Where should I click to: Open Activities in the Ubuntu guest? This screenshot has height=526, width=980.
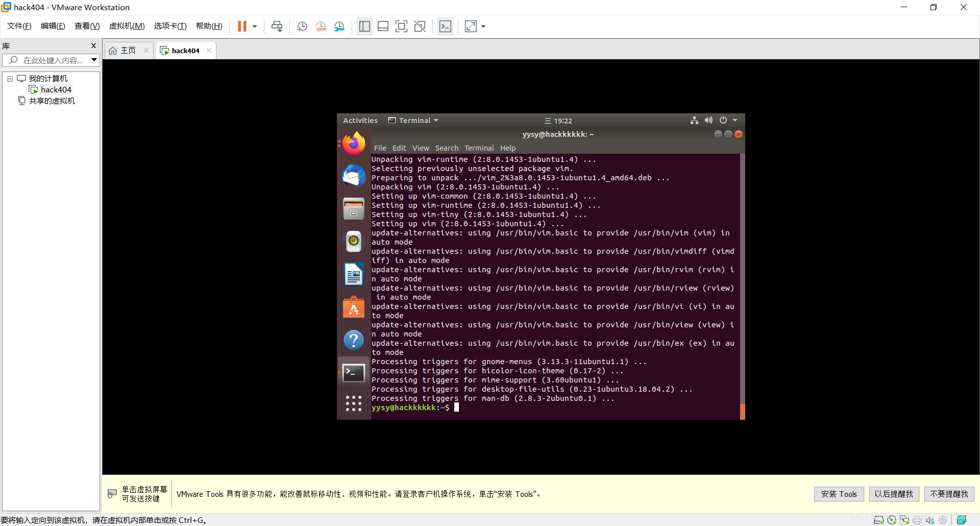360,121
